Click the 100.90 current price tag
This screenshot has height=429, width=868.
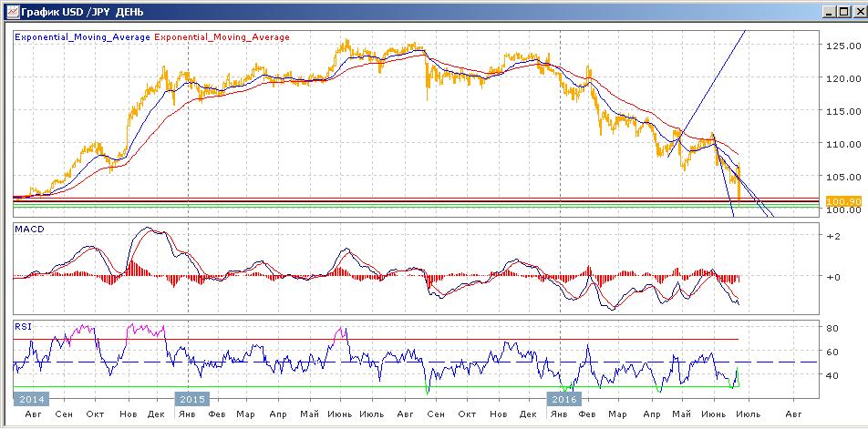[842, 202]
